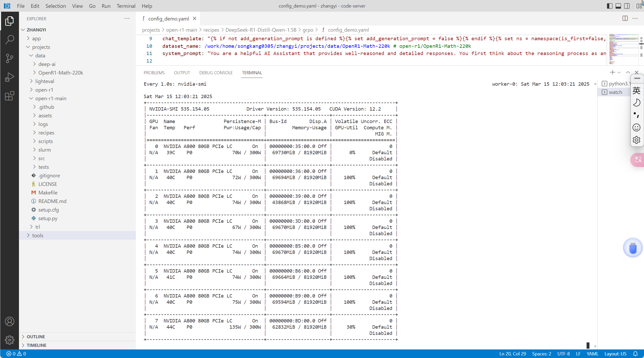
Task: Open the new terminal launch profile dropdown
Action: point(619,73)
